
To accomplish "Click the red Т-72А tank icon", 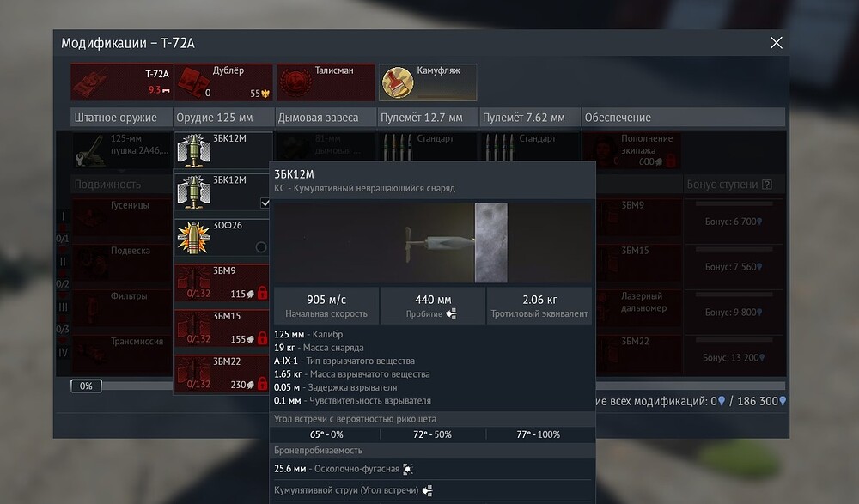I will 90,84.
